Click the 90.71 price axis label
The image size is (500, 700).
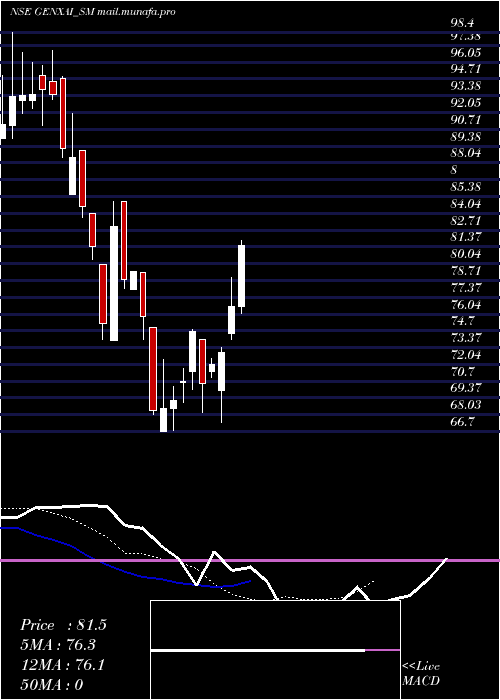pos(466,120)
